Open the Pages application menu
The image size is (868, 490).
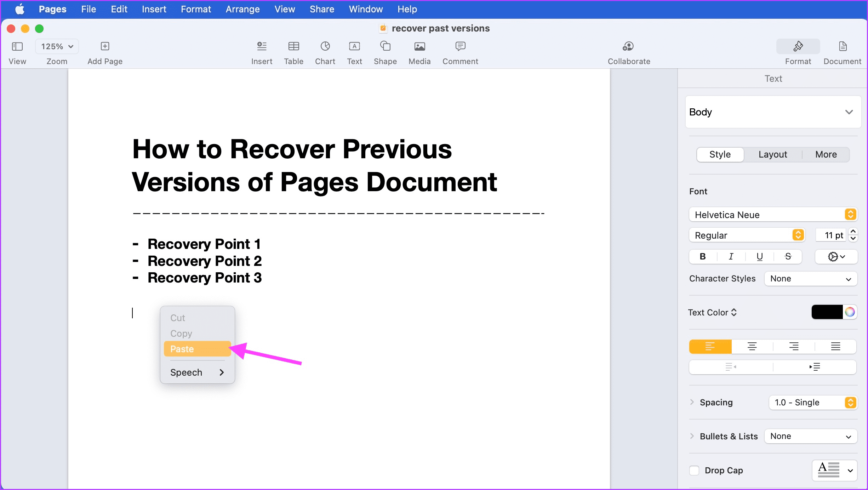coord(52,9)
